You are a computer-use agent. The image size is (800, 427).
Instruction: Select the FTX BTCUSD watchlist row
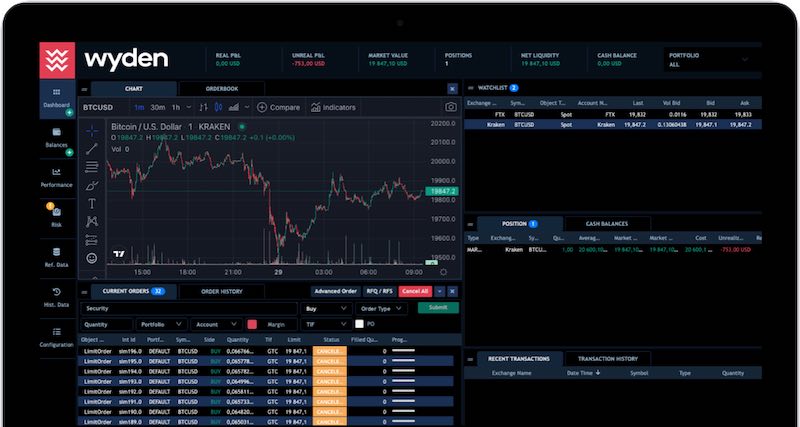[x=613, y=115]
